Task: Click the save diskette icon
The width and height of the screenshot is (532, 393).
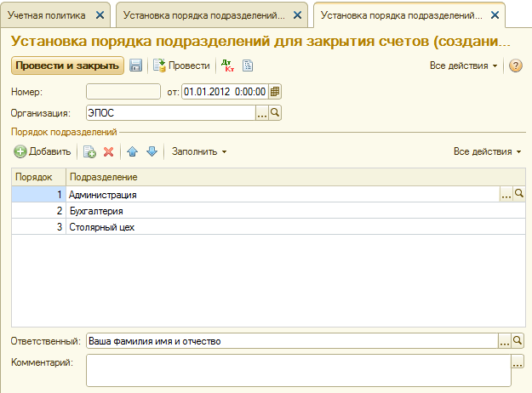Action: pos(135,65)
